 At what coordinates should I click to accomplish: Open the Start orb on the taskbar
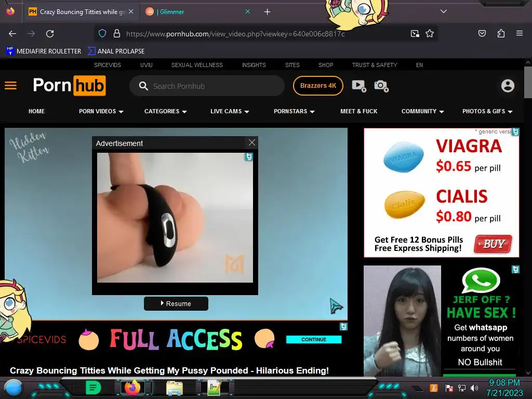pos(13,388)
